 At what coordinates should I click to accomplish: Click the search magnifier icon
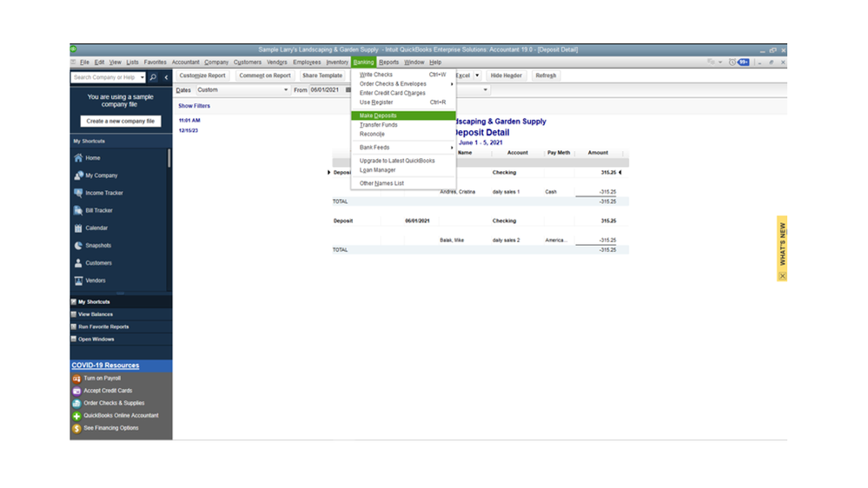(x=153, y=77)
